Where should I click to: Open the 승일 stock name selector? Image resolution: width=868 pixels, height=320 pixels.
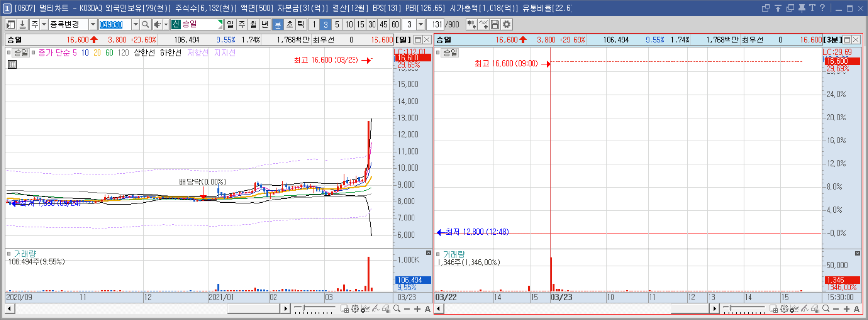[197, 24]
